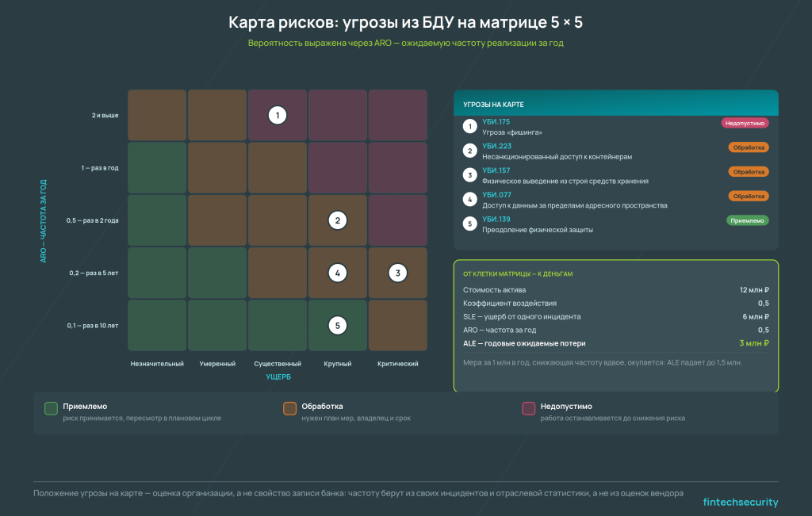Click threat marker 5 on the matrix
Viewport: 812px width, 516px height.
[x=338, y=326]
